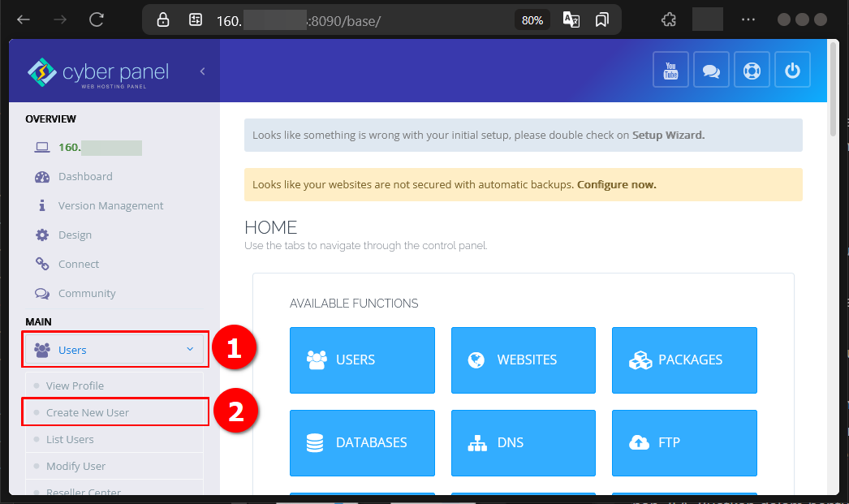Click the people icon on USERS tile

click(317, 360)
